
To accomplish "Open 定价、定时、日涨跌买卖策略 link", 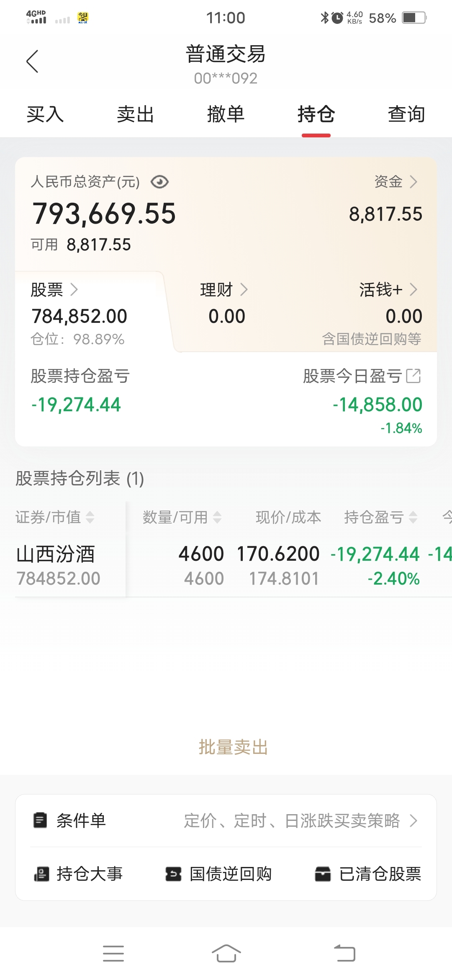I will click(x=300, y=820).
